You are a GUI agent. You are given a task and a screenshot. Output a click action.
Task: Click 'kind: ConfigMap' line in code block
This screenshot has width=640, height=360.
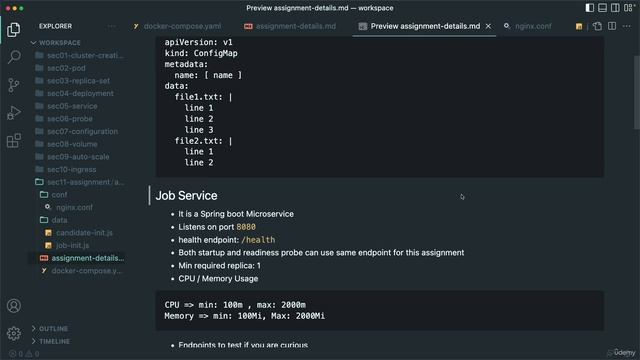[x=201, y=53]
